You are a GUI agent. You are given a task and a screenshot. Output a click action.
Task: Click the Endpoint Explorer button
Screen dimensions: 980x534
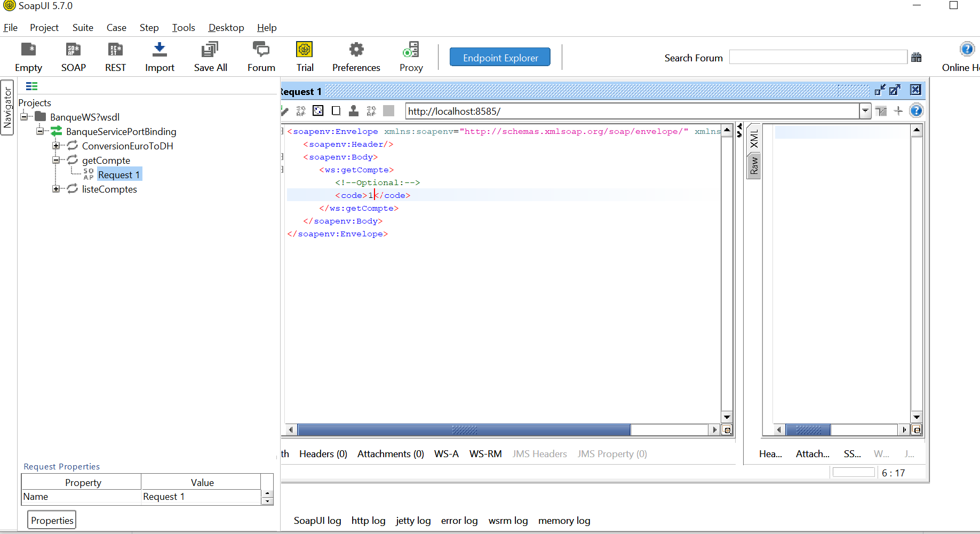[x=500, y=57]
